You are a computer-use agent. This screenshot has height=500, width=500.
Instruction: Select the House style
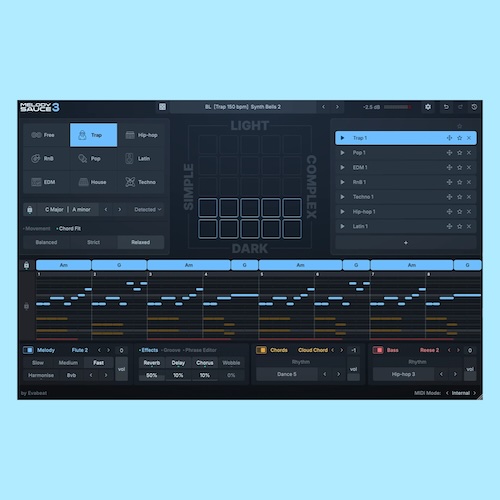point(93,182)
